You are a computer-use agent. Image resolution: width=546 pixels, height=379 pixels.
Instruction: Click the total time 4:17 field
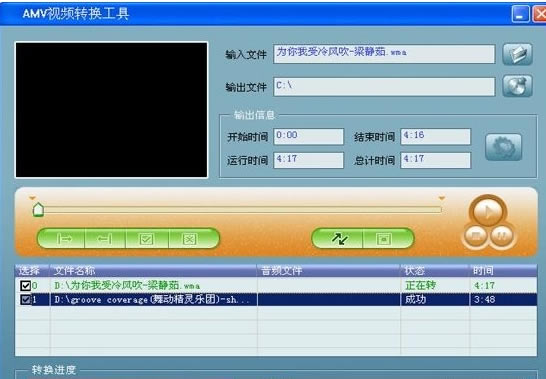coord(436,160)
